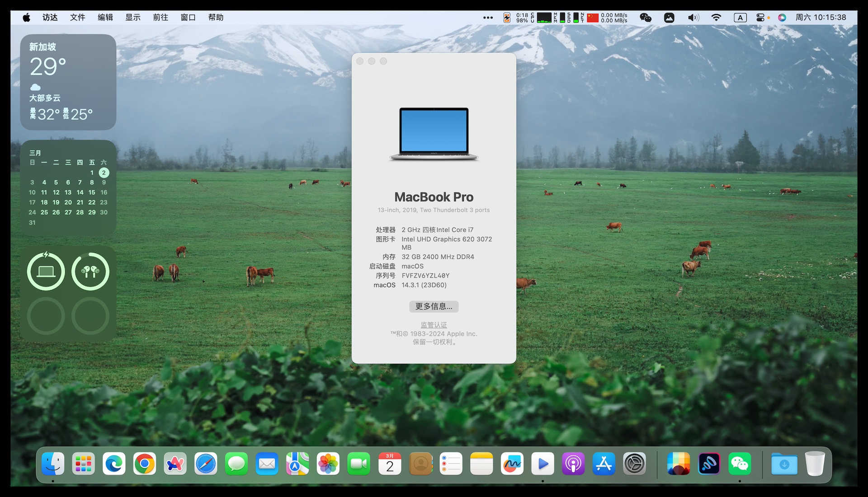Open the 帮助 menu

pos(216,18)
